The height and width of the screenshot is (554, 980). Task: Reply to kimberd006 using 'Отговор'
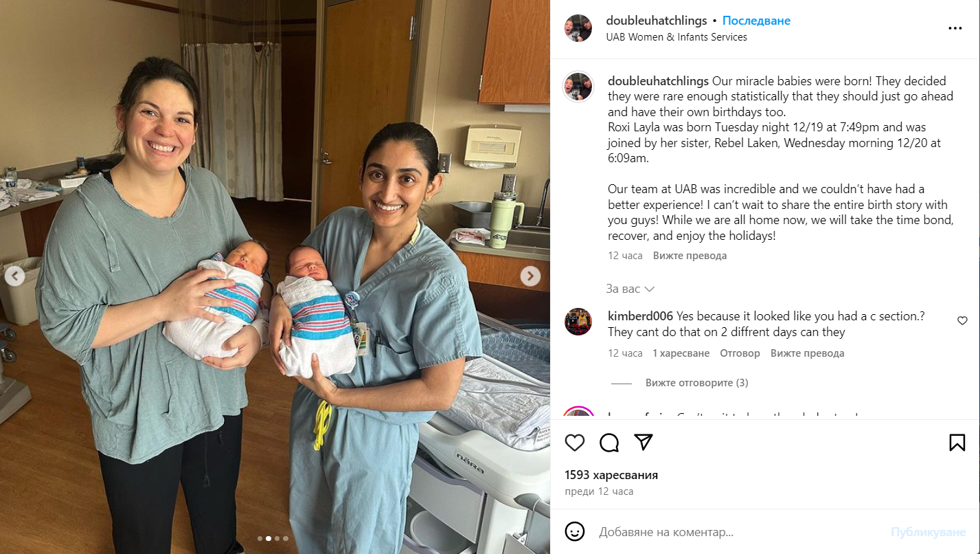tap(740, 353)
